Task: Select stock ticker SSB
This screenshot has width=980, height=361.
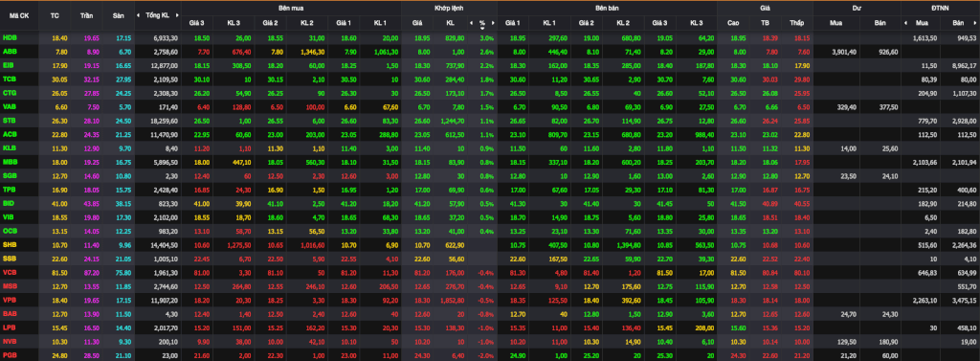Action: click(10, 258)
